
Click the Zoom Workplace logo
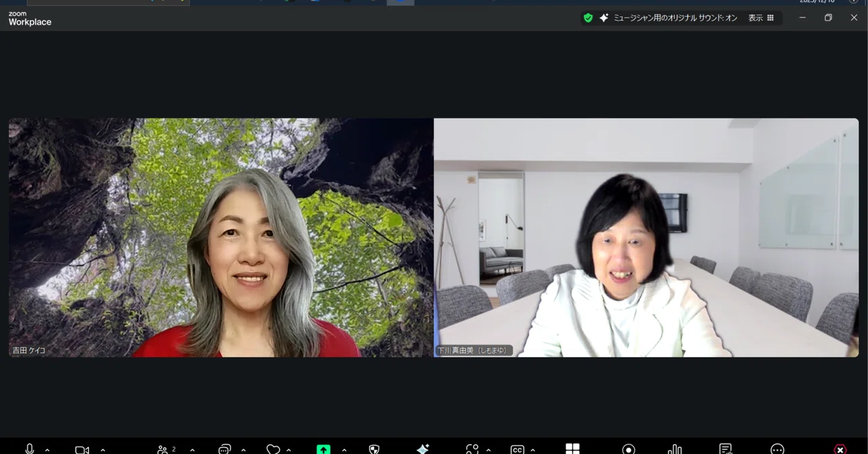pyautogui.click(x=30, y=18)
